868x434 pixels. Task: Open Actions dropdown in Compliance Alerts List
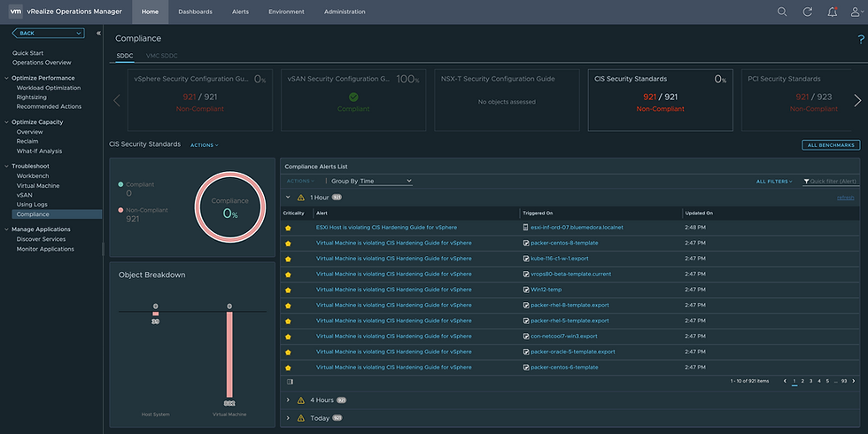300,181
